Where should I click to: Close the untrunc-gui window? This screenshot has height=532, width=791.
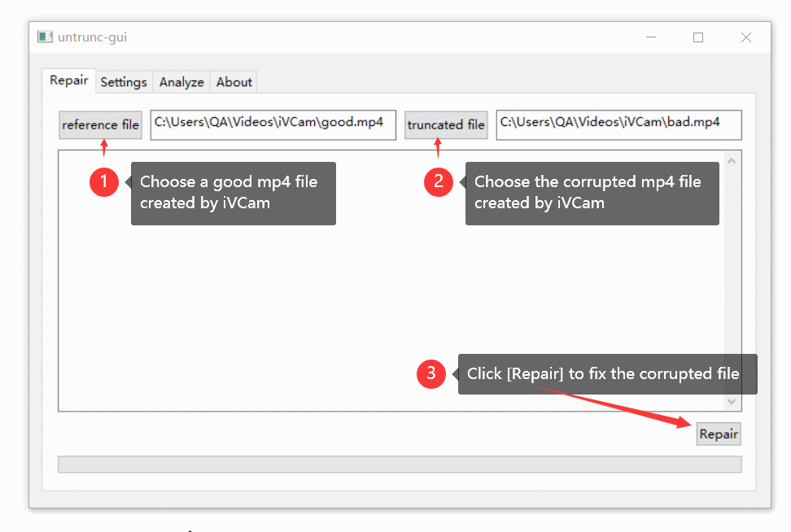tap(746, 37)
